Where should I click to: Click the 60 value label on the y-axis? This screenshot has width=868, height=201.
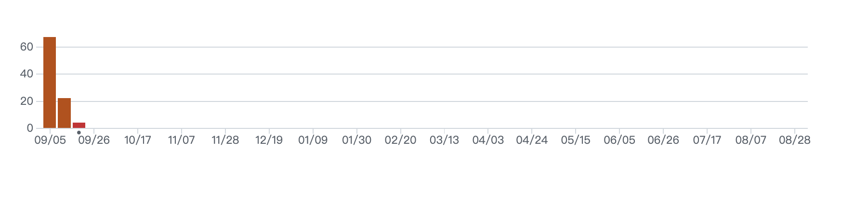click(x=26, y=47)
